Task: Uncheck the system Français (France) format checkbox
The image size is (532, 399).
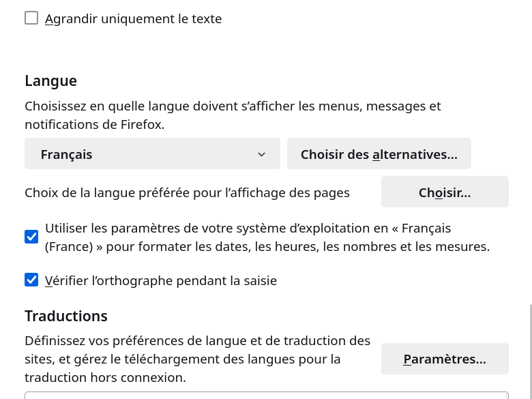Action: 31,237
